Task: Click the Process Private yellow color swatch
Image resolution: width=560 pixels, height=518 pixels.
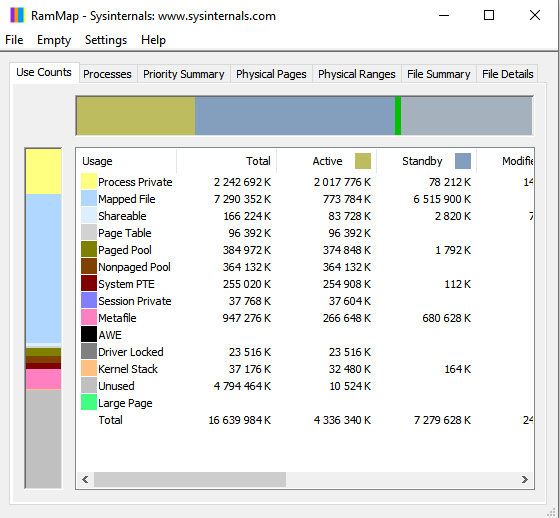Action: tap(89, 181)
